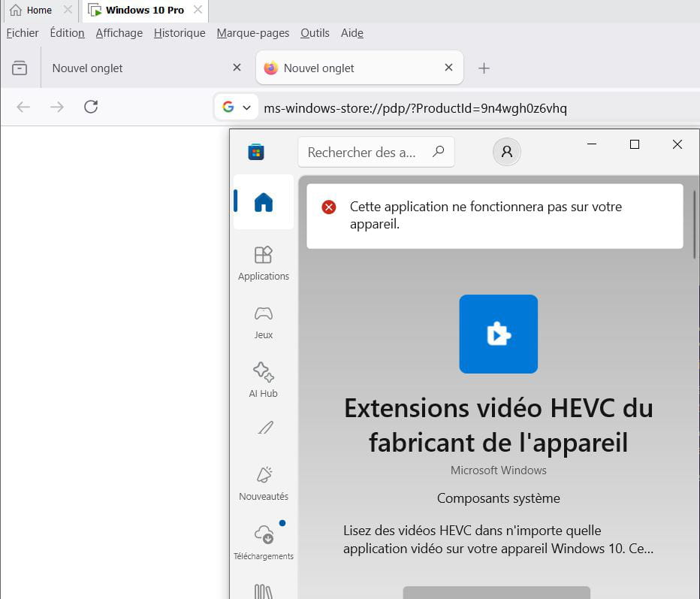Go to Store home via house icon
The width and height of the screenshot is (700, 599).
264,202
